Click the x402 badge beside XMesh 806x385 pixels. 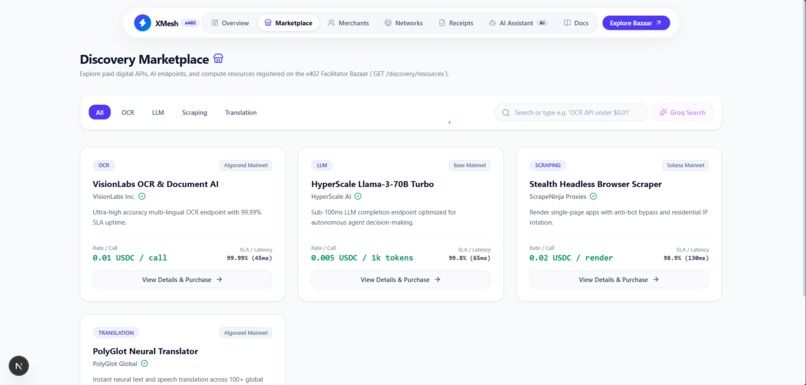pyautogui.click(x=190, y=23)
